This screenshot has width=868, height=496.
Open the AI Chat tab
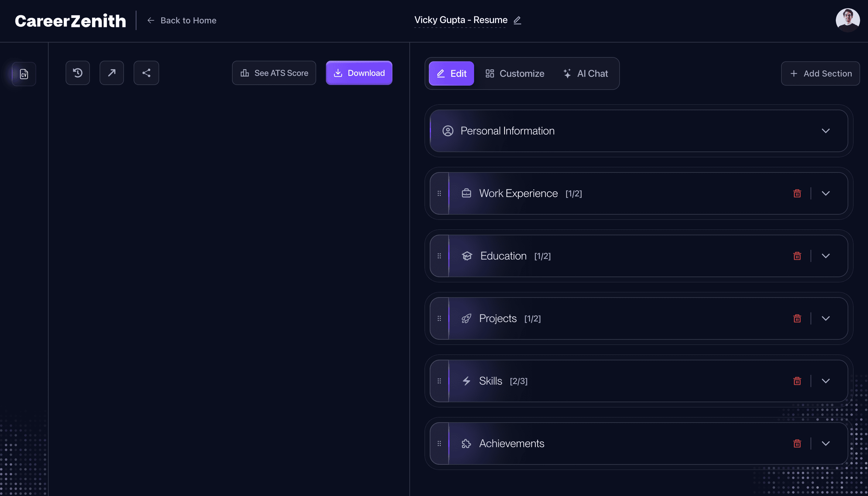(x=586, y=73)
